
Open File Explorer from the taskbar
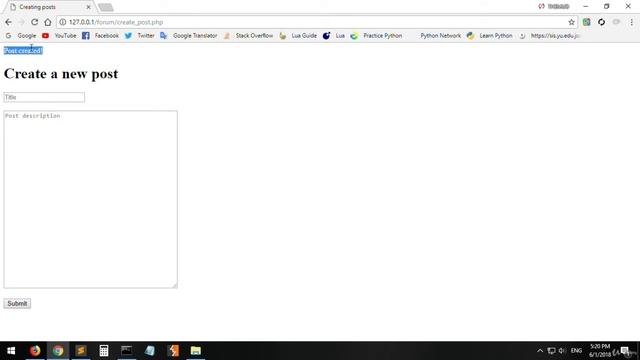click(x=196, y=351)
